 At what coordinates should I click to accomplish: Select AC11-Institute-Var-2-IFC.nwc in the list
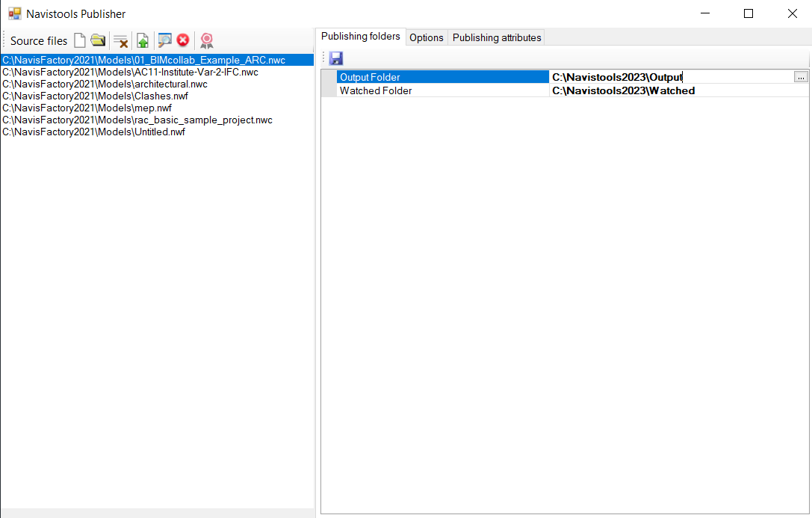point(157,72)
